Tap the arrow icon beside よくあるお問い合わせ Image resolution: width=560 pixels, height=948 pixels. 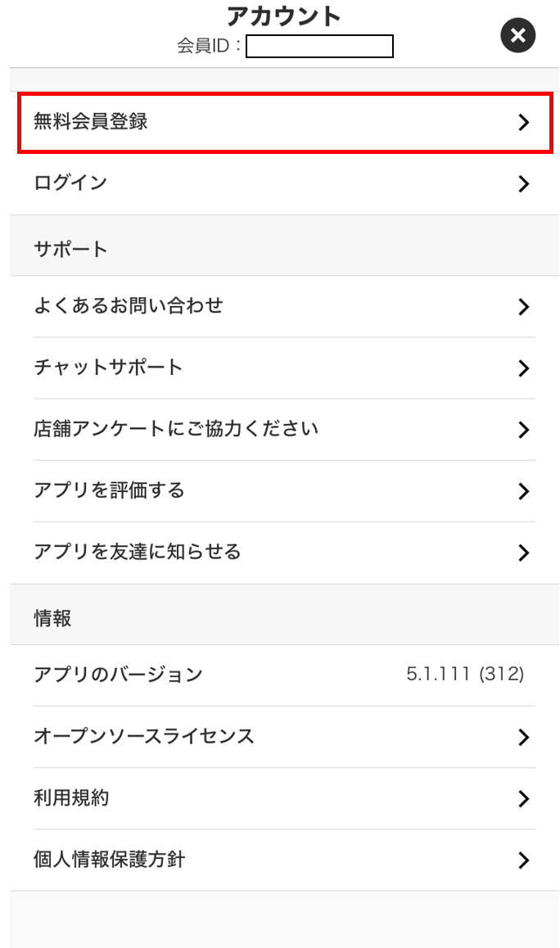[524, 307]
